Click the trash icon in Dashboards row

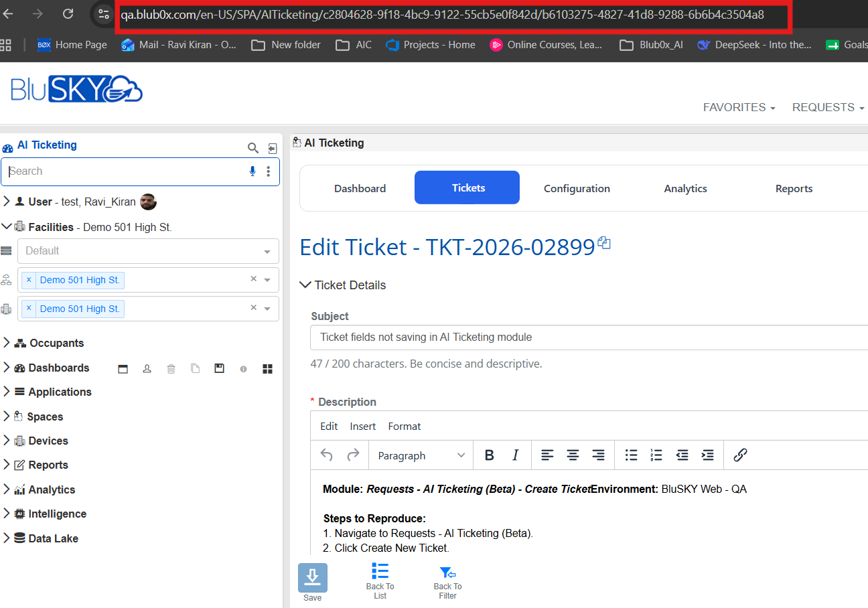[171, 369]
